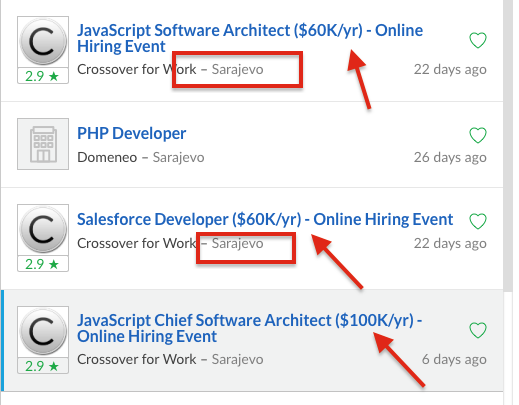The width and height of the screenshot is (519, 405).
Task: Click 2.9 star rating under Chief Architect logo
Action: tap(43, 366)
